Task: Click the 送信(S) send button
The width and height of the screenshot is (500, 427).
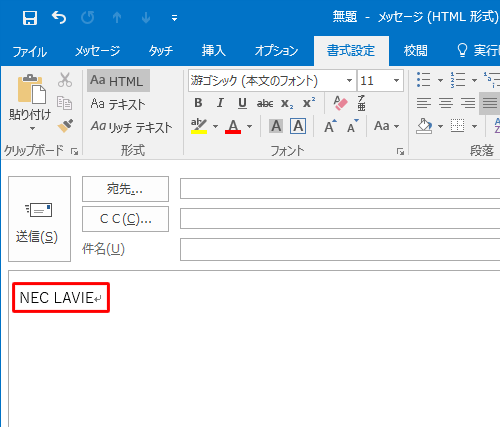Action: pos(40,219)
